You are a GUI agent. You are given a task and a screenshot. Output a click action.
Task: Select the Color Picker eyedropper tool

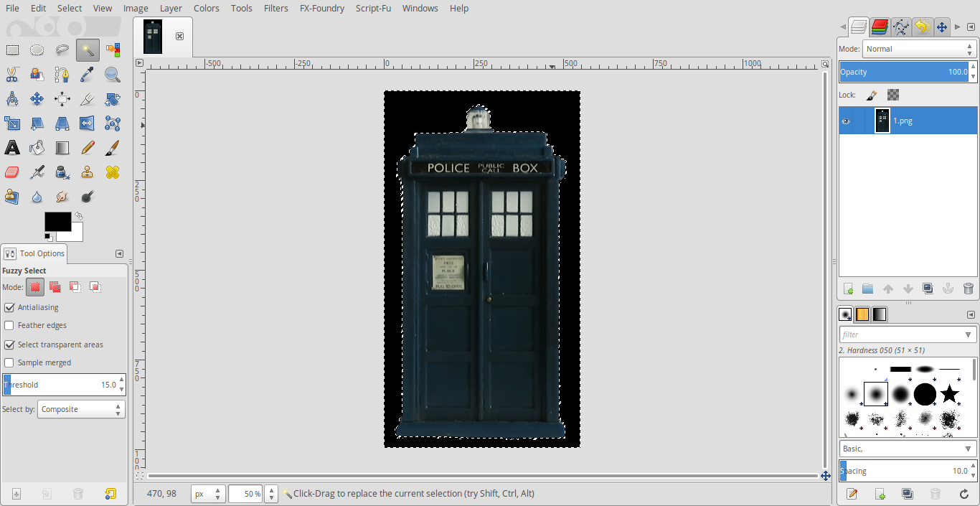[x=88, y=74]
